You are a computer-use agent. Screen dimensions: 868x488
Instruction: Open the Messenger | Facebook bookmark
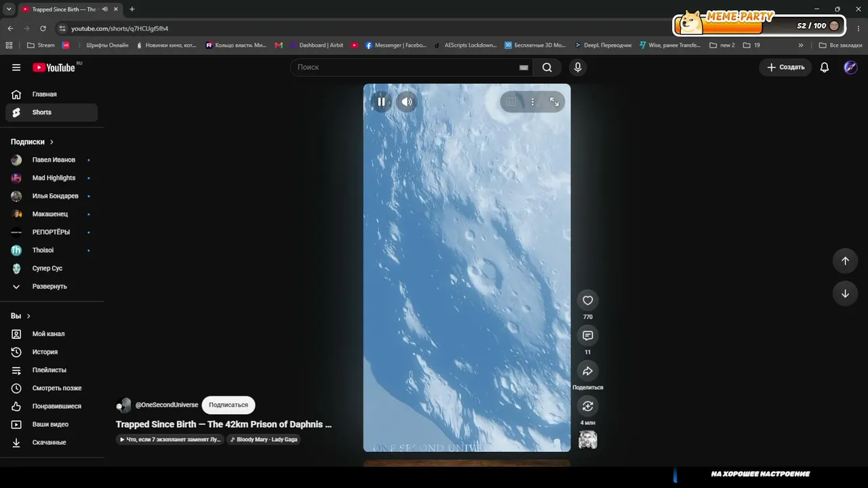pos(396,45)
